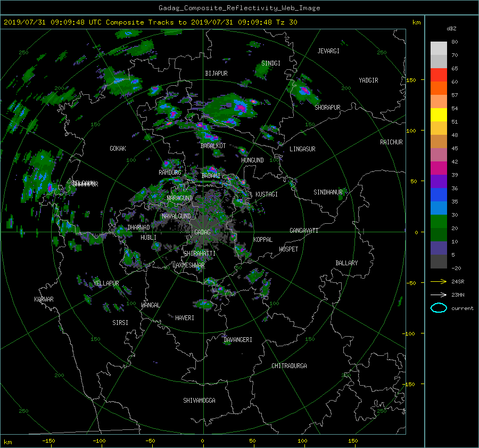
Task: Click the KOPPAL city label
Action: (263, 239)
